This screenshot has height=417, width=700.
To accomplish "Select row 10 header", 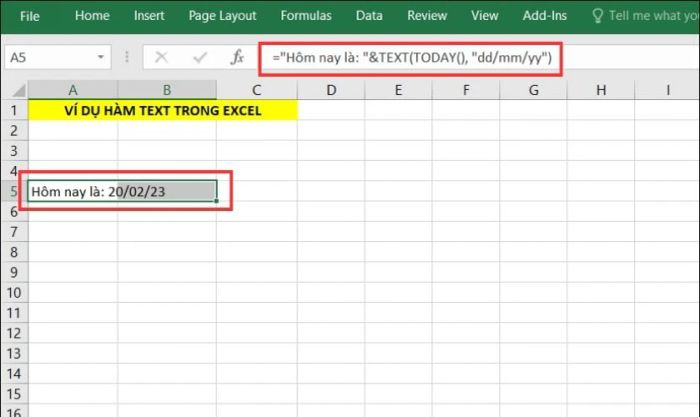I will pyautogui.click(x=14, y=292).
